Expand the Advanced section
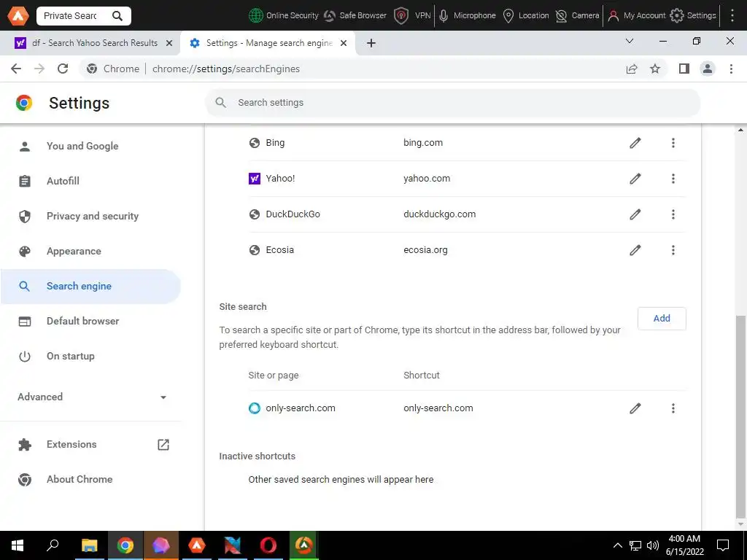Viewport: 747px width, 560px height. pyautogui.click(x=92, y=397)
